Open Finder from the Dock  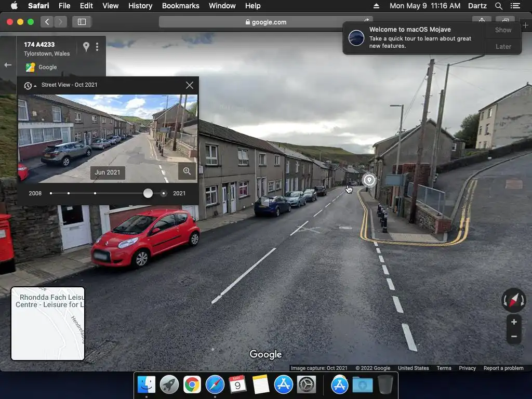147,385
